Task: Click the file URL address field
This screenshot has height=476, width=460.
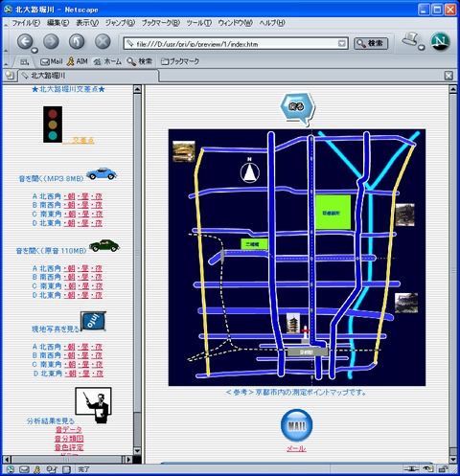Action: [x=231, y=44]
